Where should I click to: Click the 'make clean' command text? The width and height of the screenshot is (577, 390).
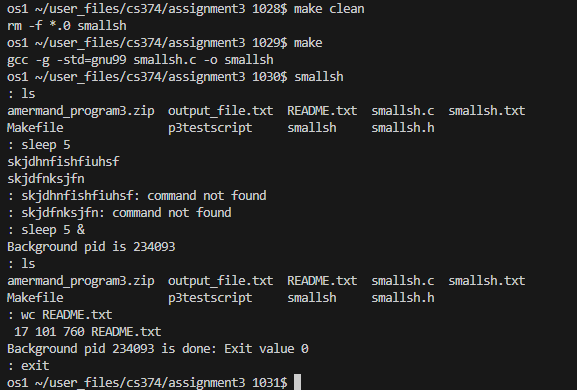329,8
